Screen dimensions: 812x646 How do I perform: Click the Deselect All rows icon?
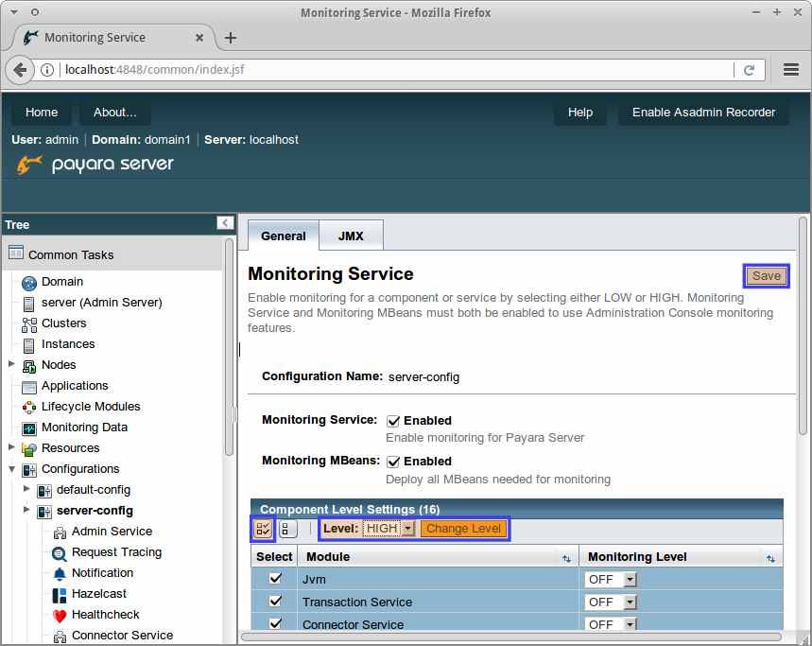point(288,529)
